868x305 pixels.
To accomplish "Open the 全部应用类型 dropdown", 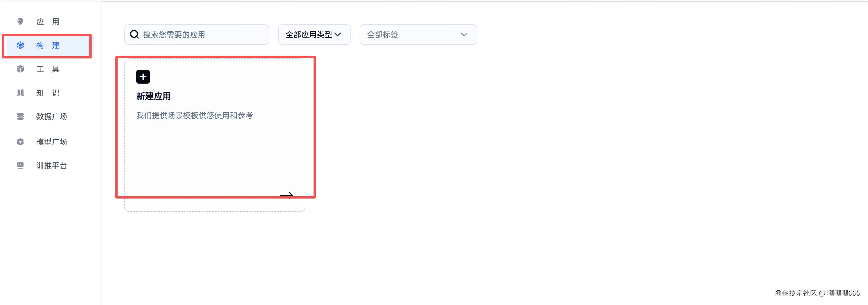I will [x=314, y=34].
